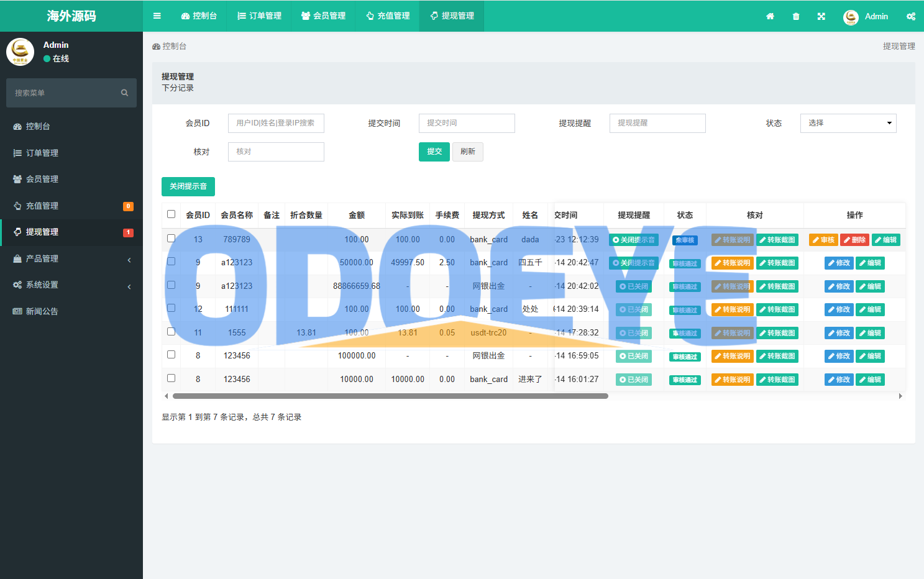Click the table's horizontal scrollbar
The width and height of the screenshot is (924, 579).
tap(390, 396)
